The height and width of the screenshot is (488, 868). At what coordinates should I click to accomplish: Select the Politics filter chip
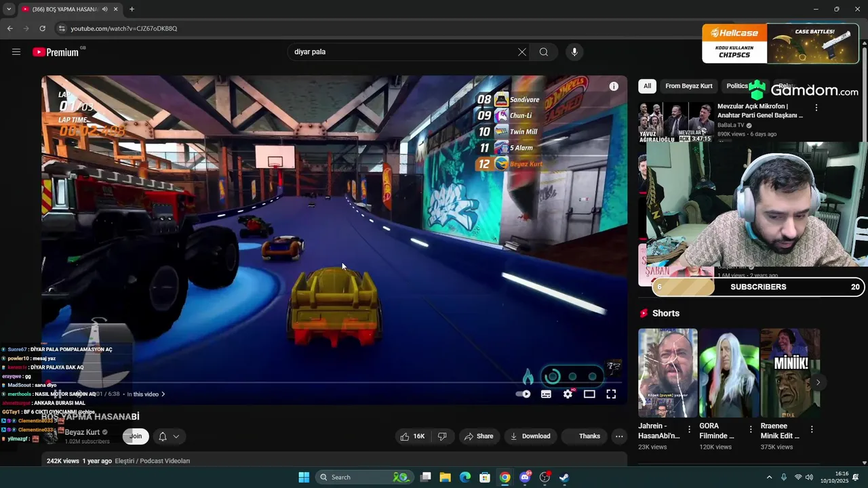point(736,86)
